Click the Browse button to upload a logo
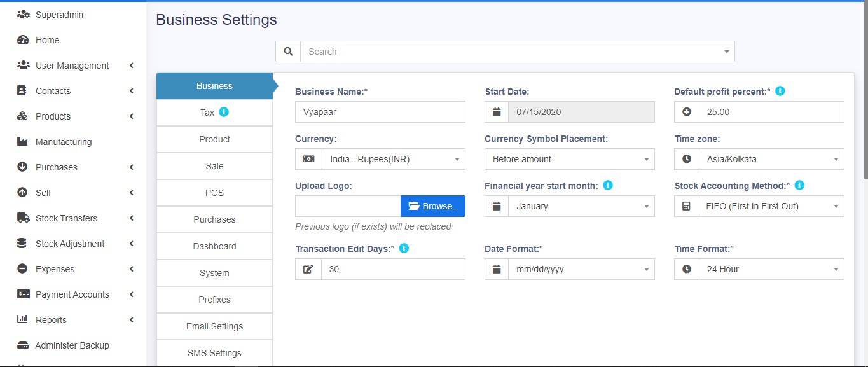Viewport: 868px width, 367px height. (432, 206)
